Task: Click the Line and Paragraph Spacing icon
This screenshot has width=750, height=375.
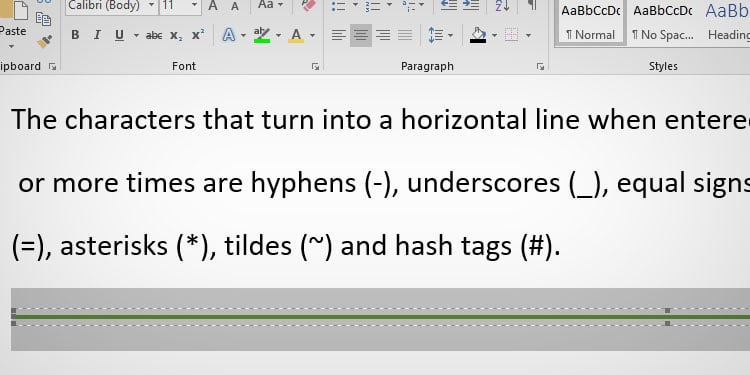Action: point(436,35)
